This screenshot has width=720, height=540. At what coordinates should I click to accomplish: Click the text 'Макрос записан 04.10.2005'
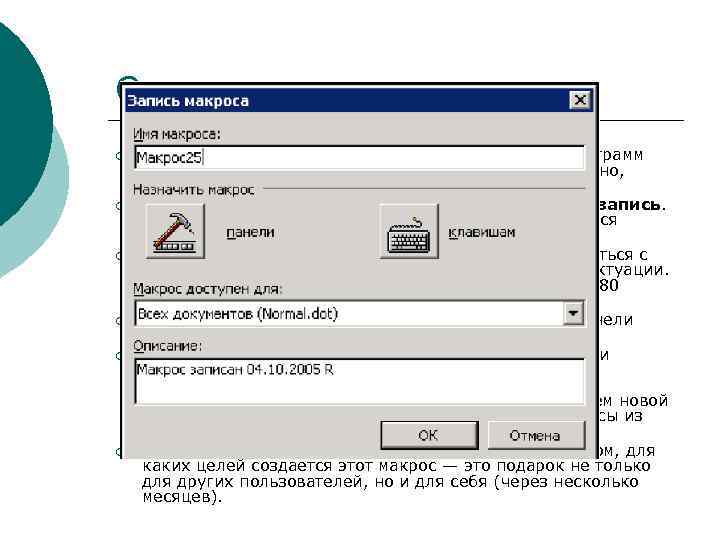[228, 369]
